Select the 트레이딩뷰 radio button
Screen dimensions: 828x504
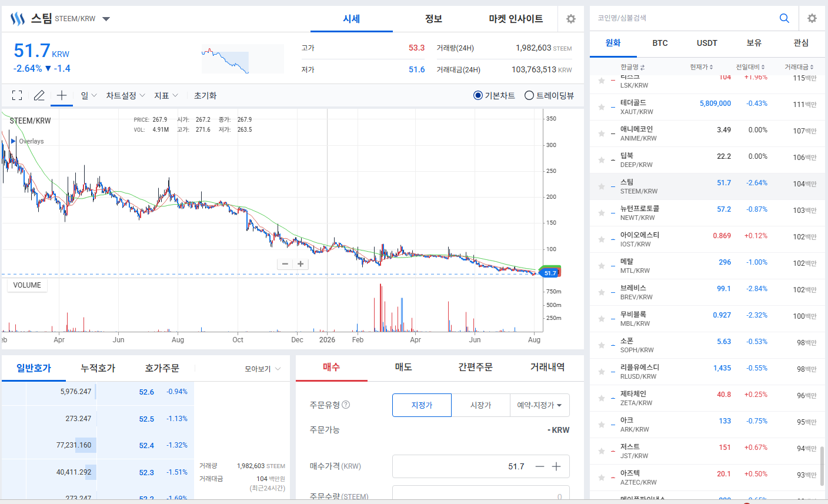[x=529, y=95]
